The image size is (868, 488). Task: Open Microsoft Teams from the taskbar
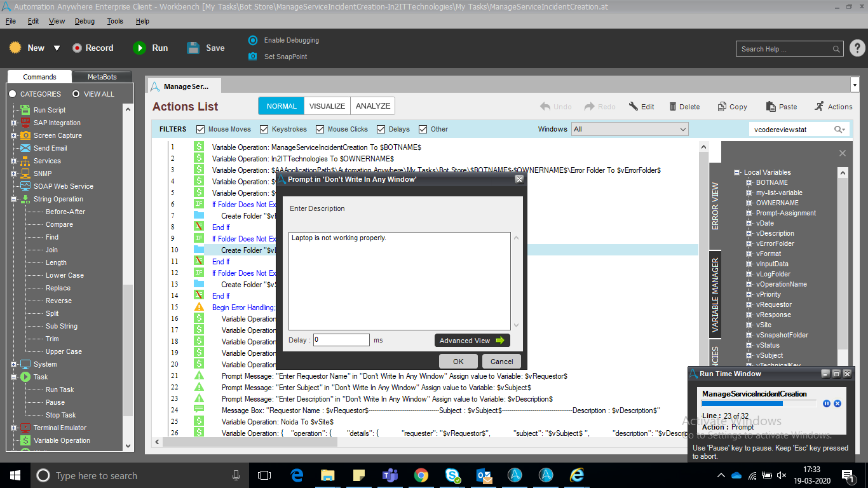tap(390, 475)
